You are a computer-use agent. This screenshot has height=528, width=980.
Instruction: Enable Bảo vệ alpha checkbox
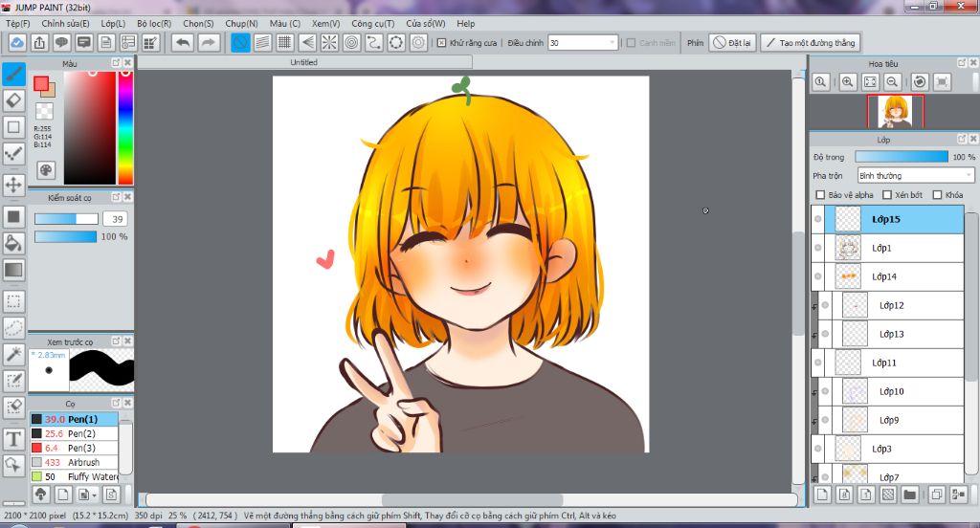[x=820, y=195]
